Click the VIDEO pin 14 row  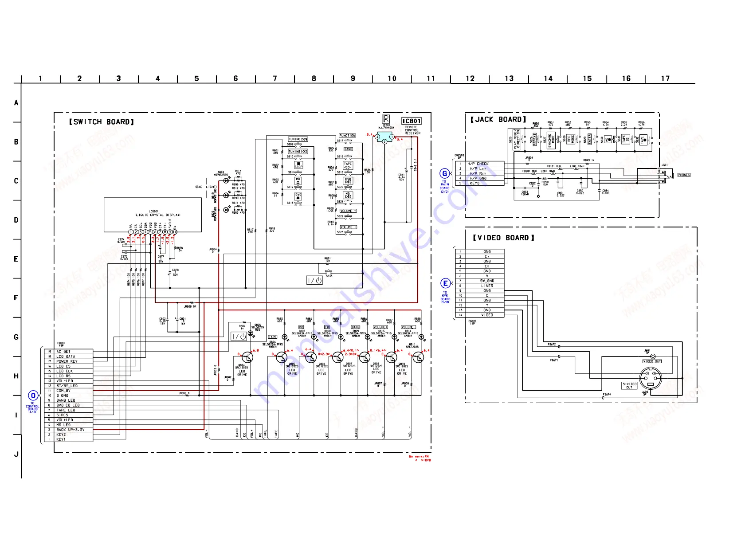480,315
